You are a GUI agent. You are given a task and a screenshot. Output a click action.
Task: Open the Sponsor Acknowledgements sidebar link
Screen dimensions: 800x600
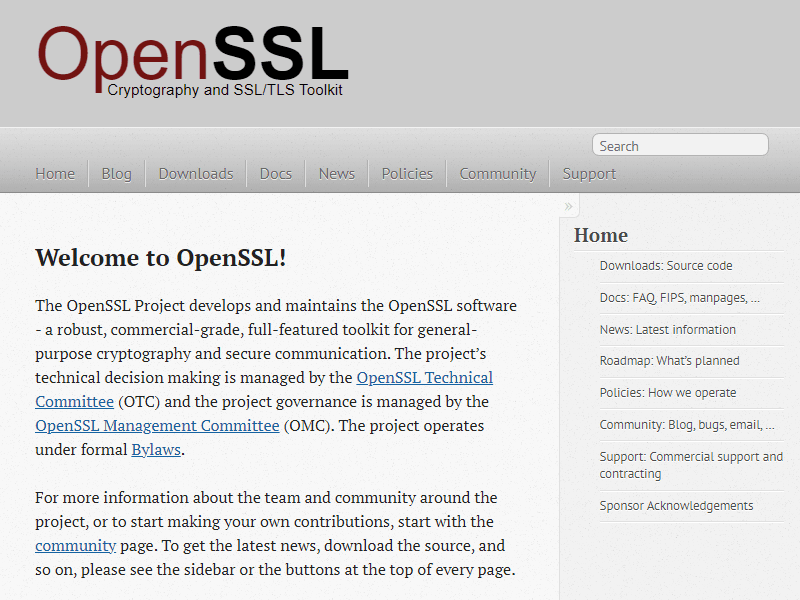click(x=676, y=506)
